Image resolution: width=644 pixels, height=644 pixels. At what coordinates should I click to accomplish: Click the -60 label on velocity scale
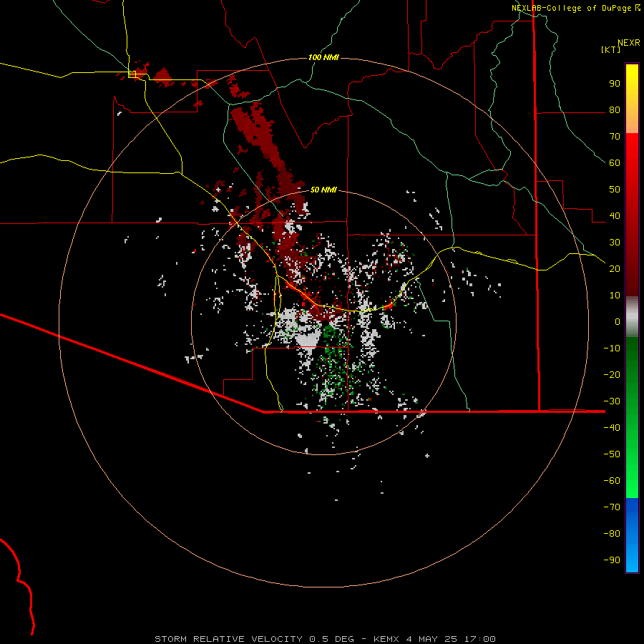[x=612, y=481]
